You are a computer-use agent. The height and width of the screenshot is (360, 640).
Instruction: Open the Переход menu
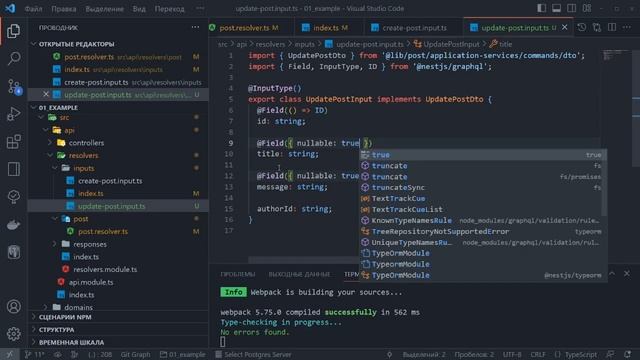[169, 9]
